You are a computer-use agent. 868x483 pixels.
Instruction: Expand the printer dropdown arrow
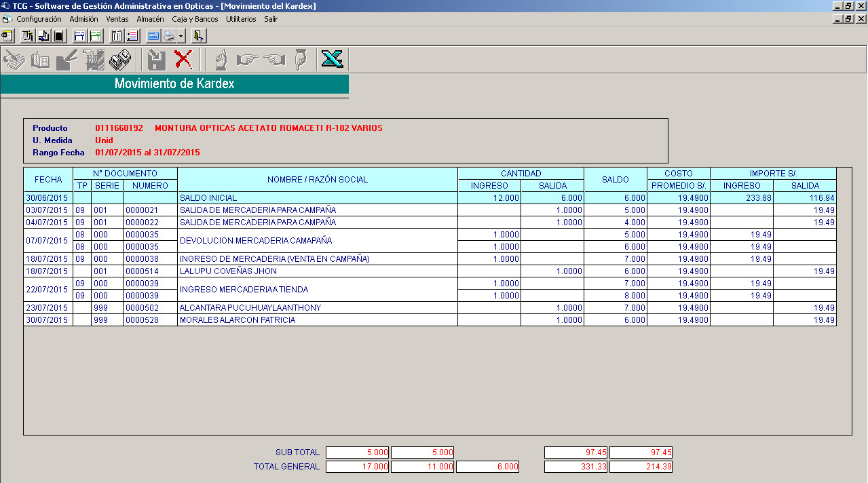181,36
